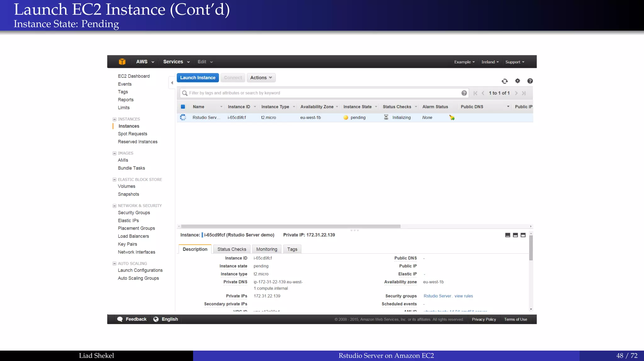Open the settings gear icon
Screen dimensions: 644x361
tap(518, 81)
